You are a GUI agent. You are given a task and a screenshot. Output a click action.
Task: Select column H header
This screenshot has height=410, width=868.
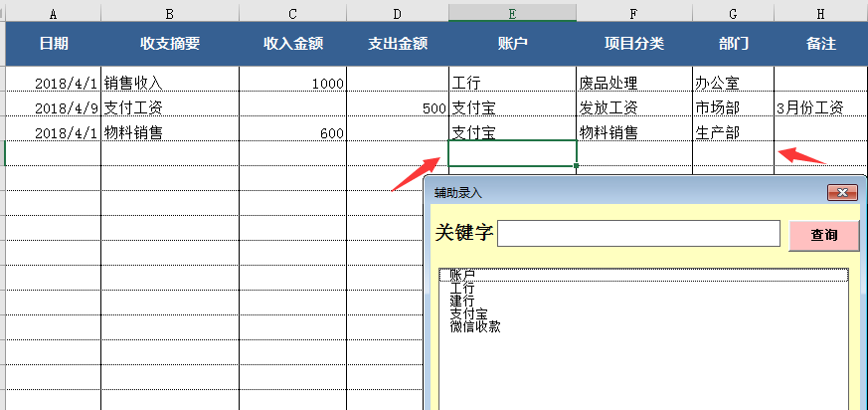(x=821, y=14)
